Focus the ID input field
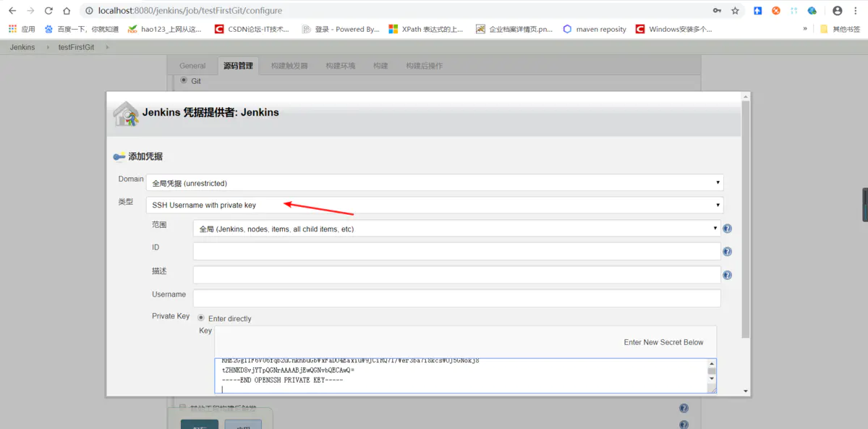Screen dimensions: 868x429 click(457, 252)
